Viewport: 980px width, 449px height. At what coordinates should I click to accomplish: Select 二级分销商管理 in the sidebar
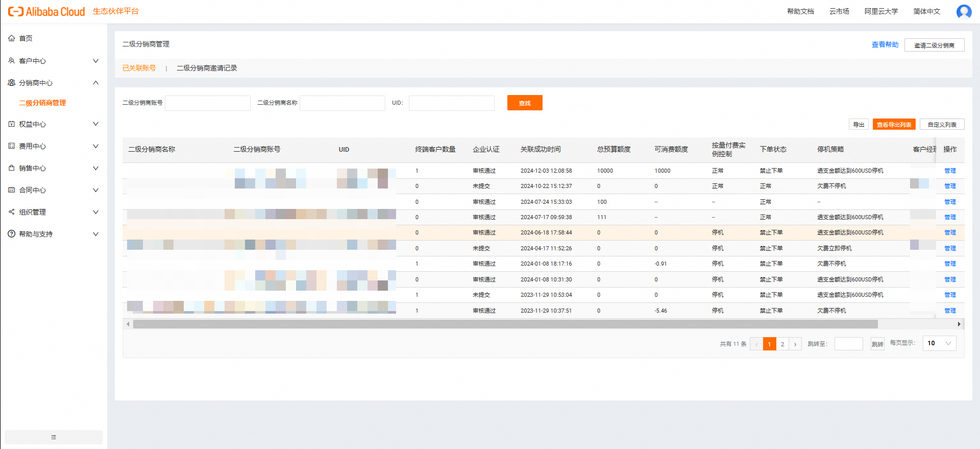pos(42,103)
